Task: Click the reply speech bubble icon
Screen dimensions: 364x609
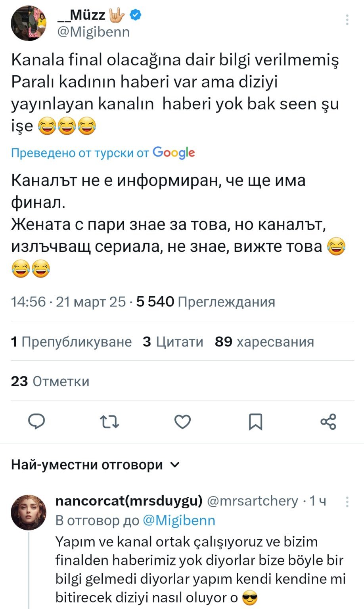Action: point(37,421)
